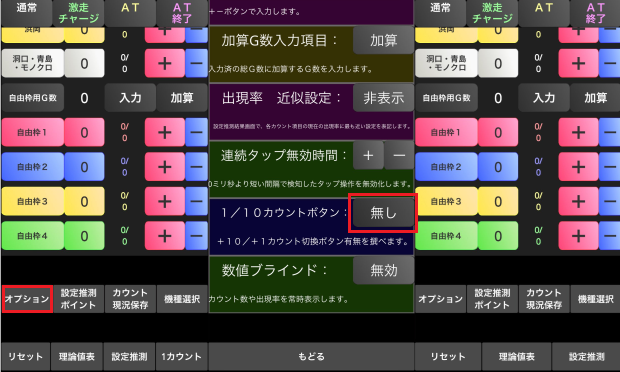Tap もどる to go back
Screen dimensions: 620x372
(311, 357)
